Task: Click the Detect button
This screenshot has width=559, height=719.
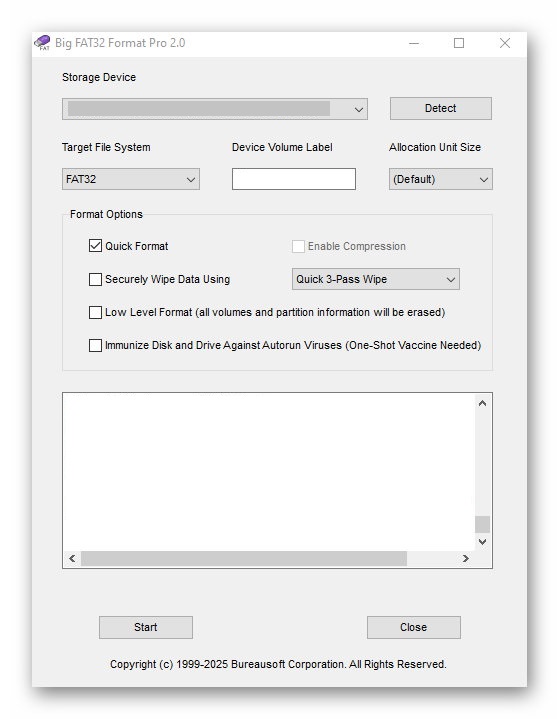Action: (441, 108)
